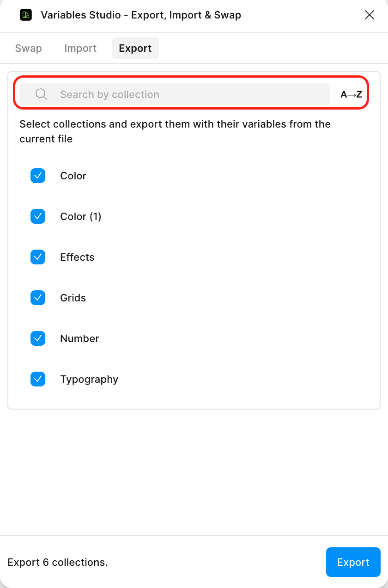Disable the Number collection export
The height and width of the screenshot is (588, 388).
[38, 338]
